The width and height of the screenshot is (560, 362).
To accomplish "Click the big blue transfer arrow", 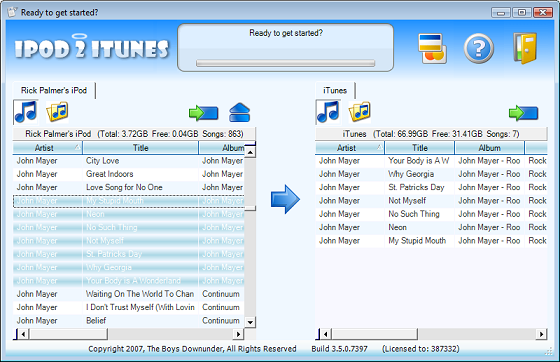I will click(x=285, y=199).
